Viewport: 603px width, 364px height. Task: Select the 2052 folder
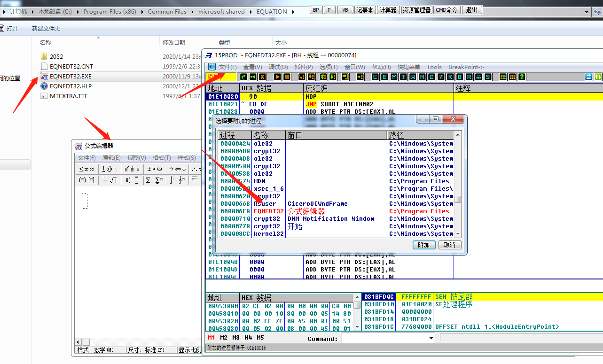(56, 56)
